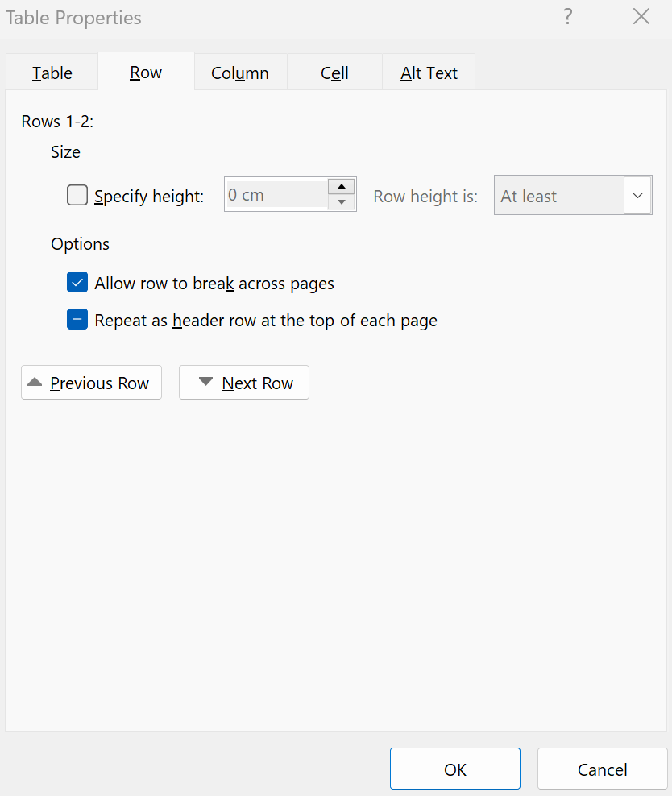672x796 pixels.
Task: Click the chevron on the At least combo box
Action: pos(637,196)
